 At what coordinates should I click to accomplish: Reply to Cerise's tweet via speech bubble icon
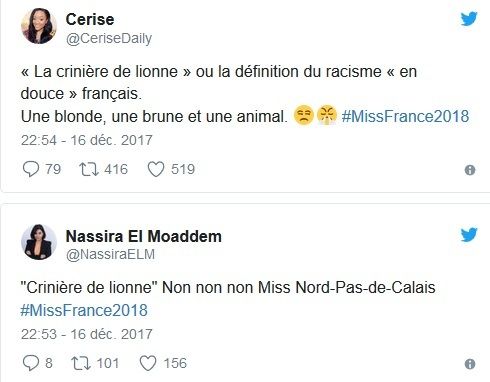(31, 169)
